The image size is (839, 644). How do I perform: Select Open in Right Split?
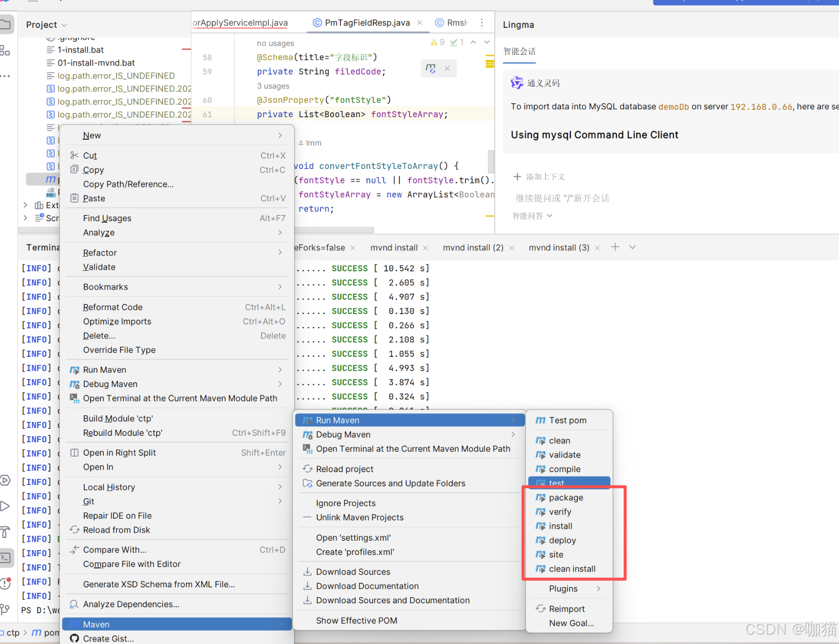177,453
